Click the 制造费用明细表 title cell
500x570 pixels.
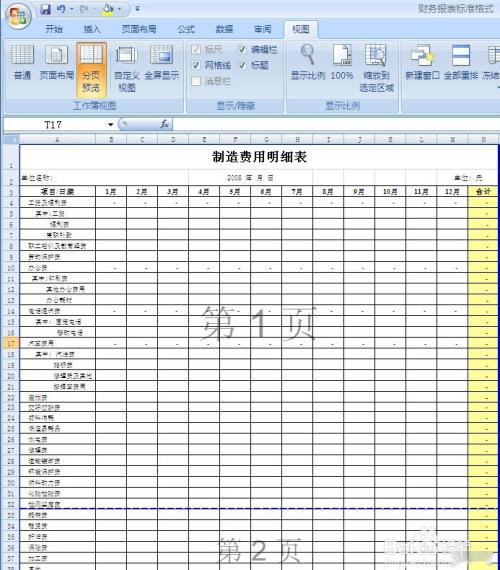[259, 157]
